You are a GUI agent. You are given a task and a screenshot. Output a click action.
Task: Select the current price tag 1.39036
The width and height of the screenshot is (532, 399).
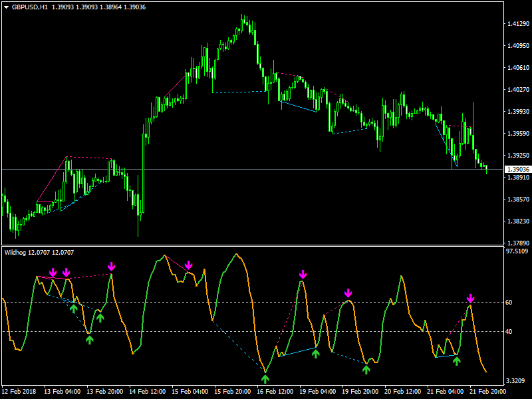pos(517,170)
